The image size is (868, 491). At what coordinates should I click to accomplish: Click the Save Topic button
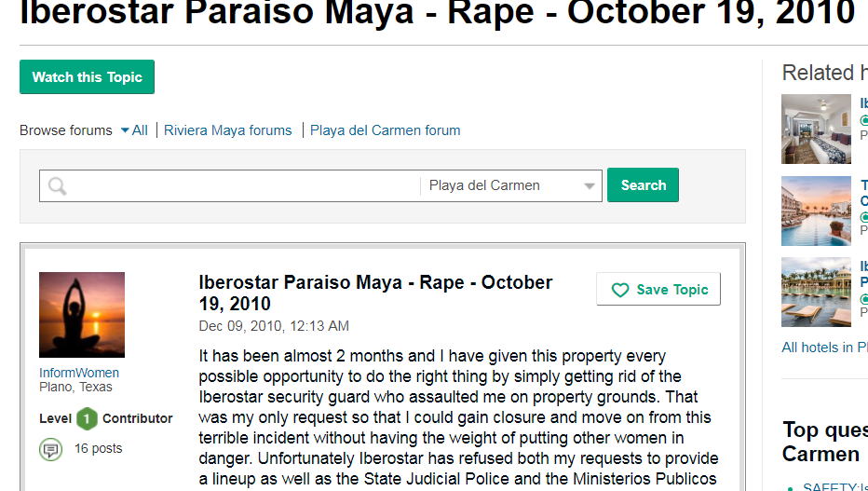(658, 290)
